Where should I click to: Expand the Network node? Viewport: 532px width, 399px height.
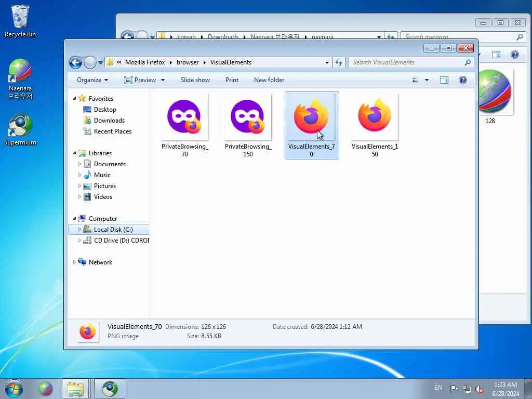74,262
